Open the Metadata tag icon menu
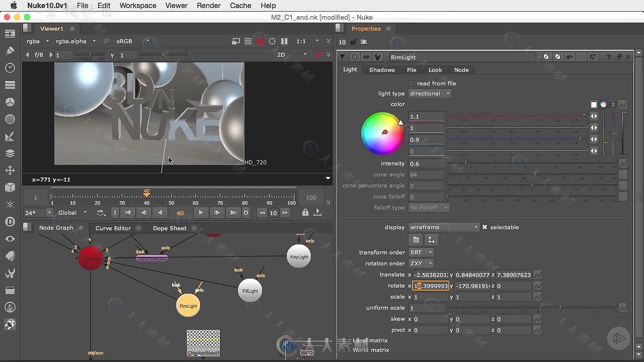Viewport: 644px width, 362px height. point(10,256)
